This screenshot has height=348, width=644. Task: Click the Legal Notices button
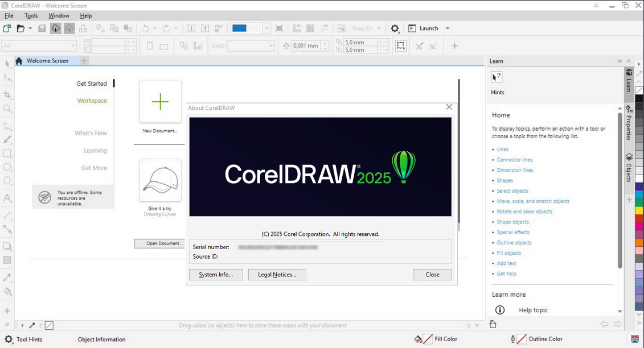tap(277, 275)
